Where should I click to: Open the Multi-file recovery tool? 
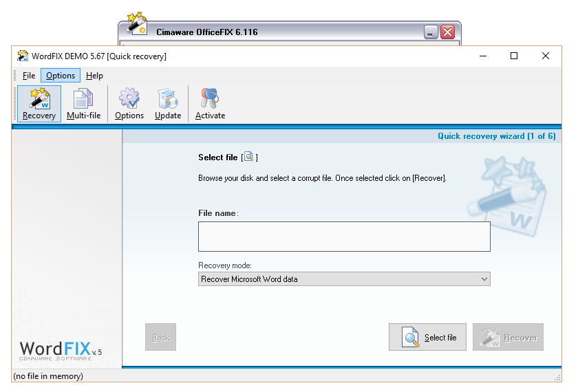(84, 104)
